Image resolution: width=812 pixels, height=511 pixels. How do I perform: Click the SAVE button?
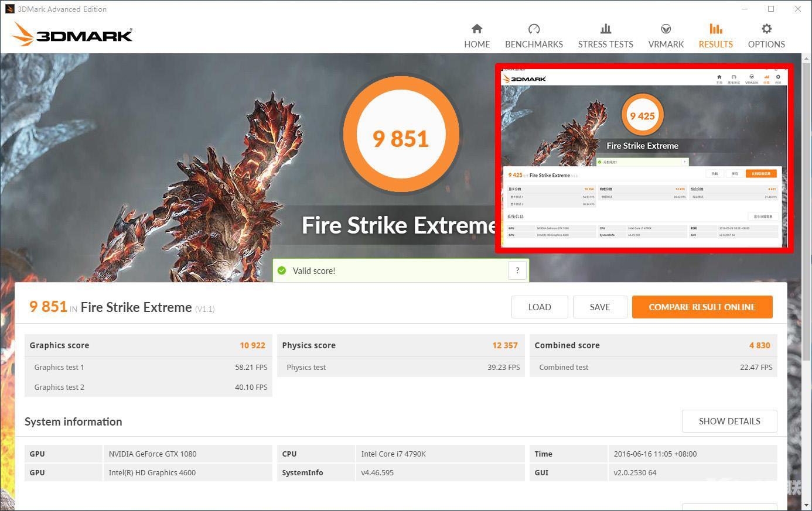tap(600, 307)
